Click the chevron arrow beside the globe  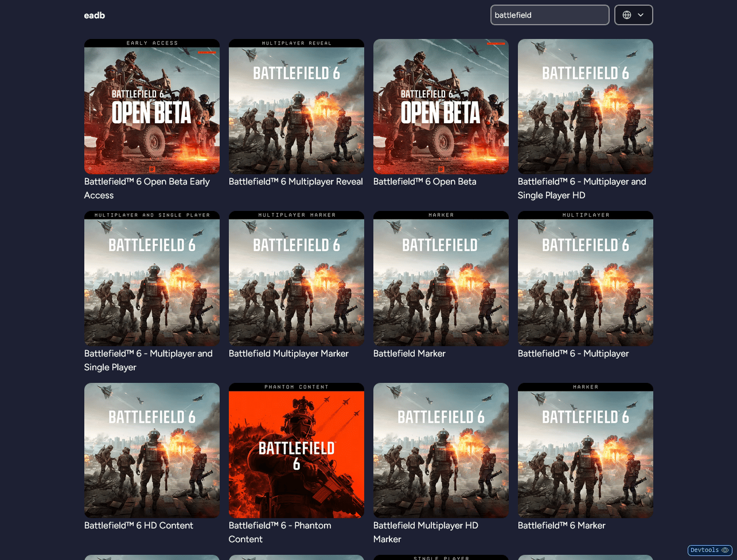(x=641, y=15)
